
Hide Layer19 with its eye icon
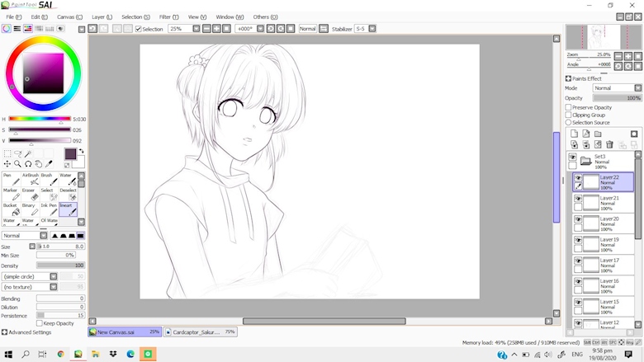click(x=578, y=240)
